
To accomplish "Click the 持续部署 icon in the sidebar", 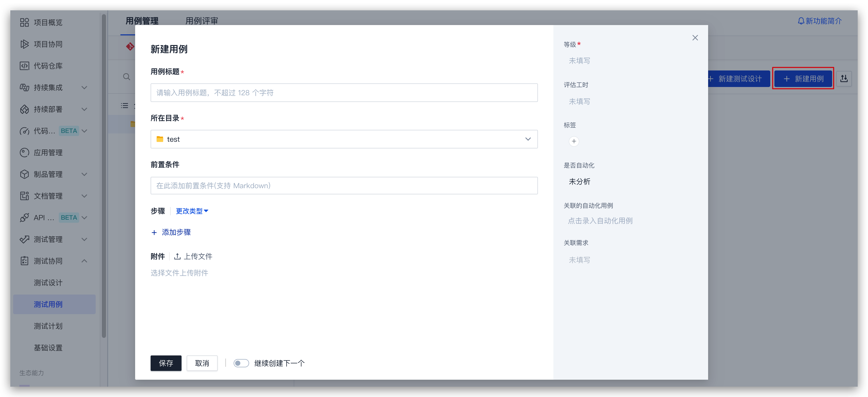I will (24, 109).
